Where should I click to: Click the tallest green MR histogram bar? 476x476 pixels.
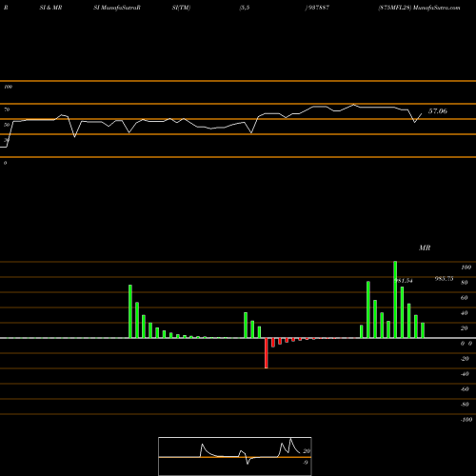[395, 299]
